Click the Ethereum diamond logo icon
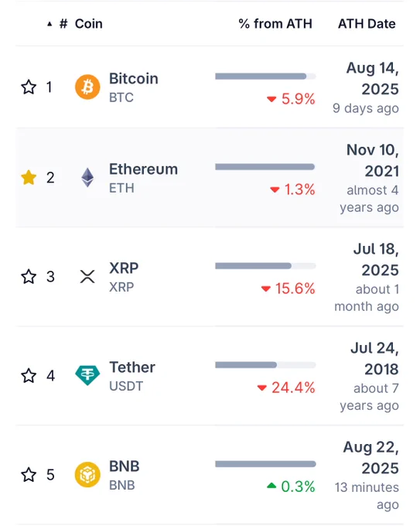 pos(87,177)
